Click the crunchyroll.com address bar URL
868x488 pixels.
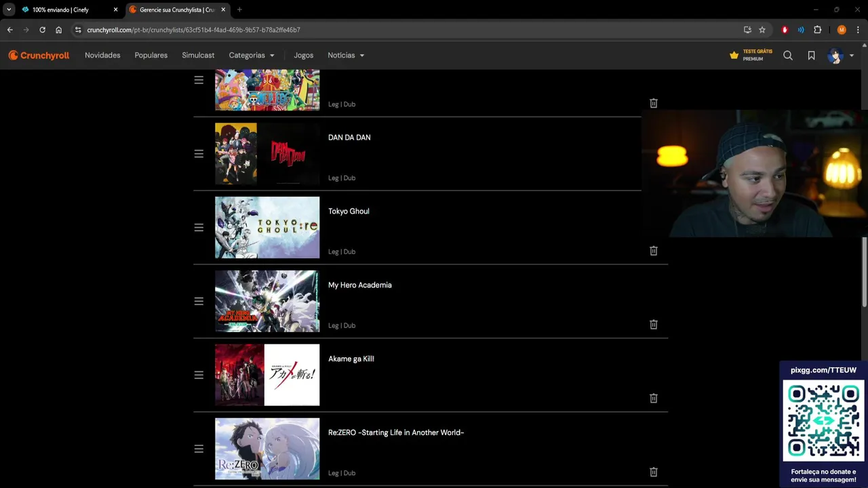click(x=193, y=30)
